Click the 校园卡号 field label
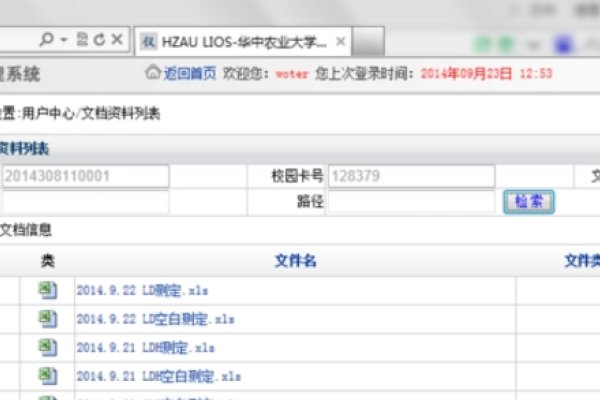This screenshot has width=600, height=400. pos(297,176)
